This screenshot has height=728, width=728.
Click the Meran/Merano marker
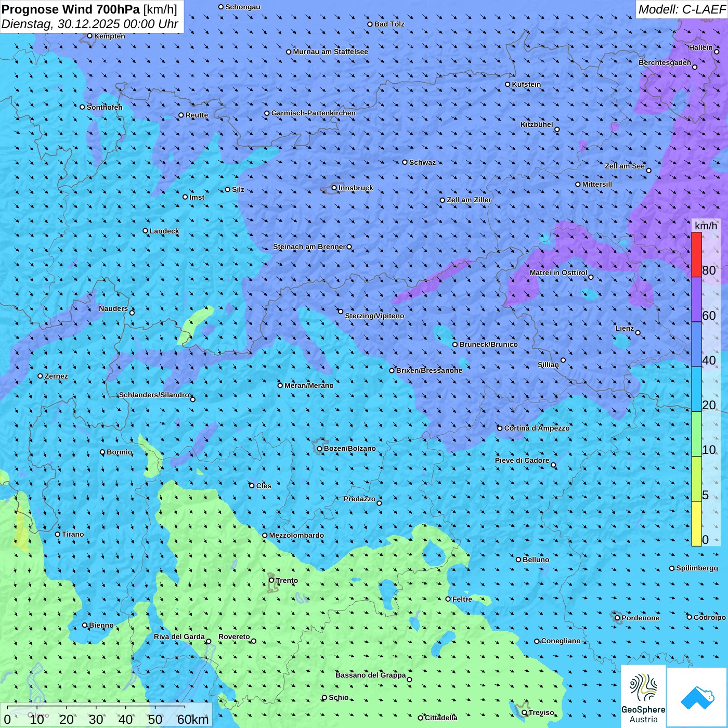280,385
